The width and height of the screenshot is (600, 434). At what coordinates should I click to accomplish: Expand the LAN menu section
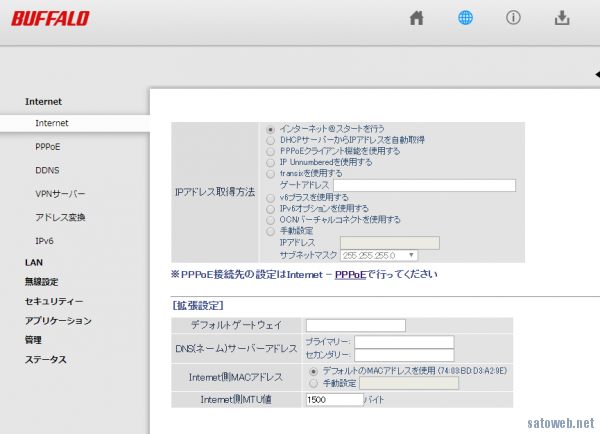[34, 262]
